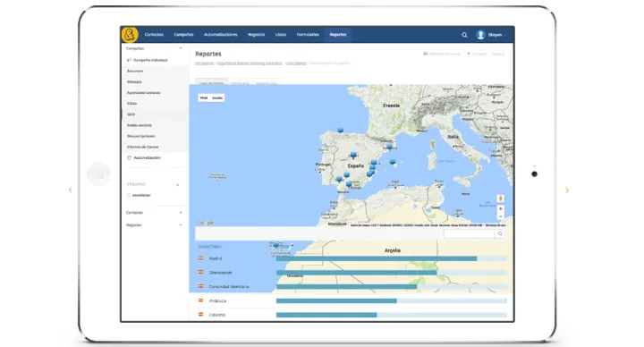Focus the table search input field
Viewport: 644px width, 347px height.
469,233
